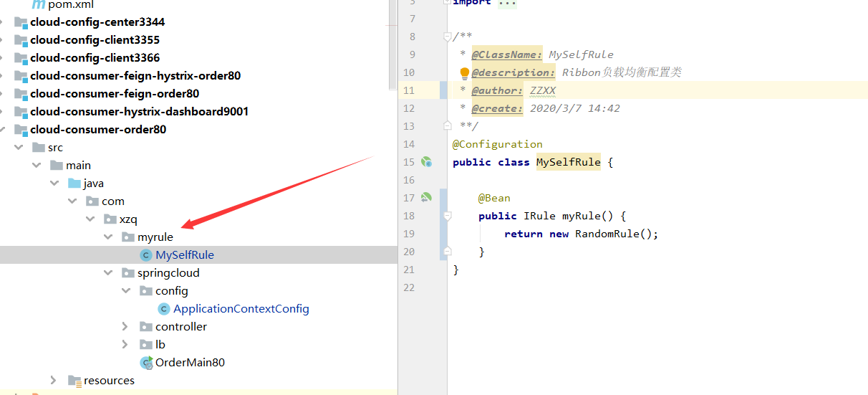Toggle the myRule method fold on line 18
The image size is (868, 395).
tap(447, 216)
